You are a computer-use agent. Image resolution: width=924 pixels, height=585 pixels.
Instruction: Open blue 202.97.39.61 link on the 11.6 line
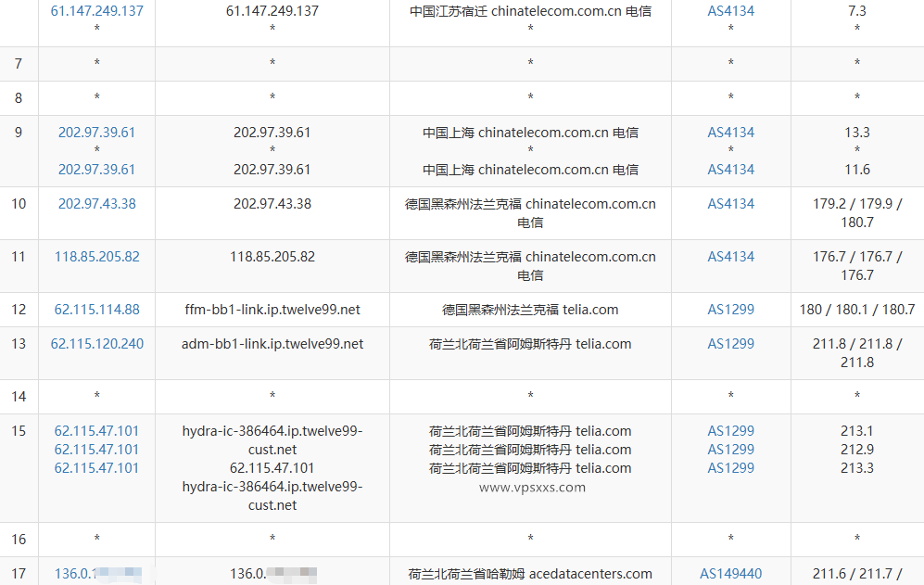pyautogui.click(x=96, y=170)
